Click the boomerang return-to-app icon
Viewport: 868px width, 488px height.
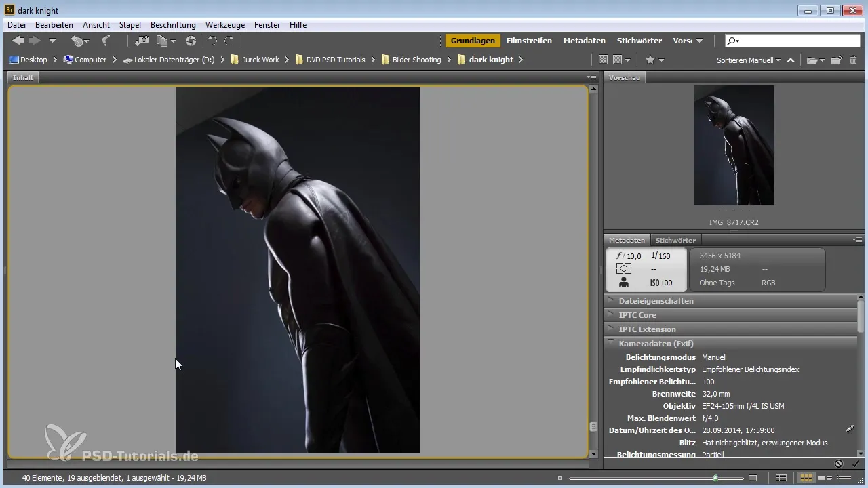tap(106, 41)
